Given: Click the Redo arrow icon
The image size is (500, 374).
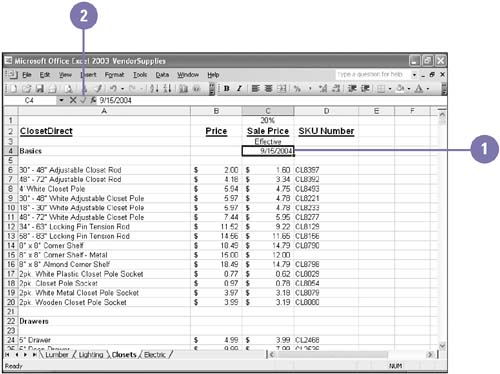Looking at the screenshot, I should pos(132,89).
